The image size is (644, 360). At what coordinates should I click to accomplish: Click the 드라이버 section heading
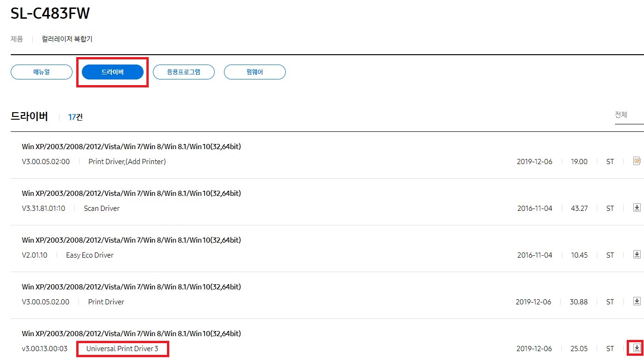click(29, 116)
